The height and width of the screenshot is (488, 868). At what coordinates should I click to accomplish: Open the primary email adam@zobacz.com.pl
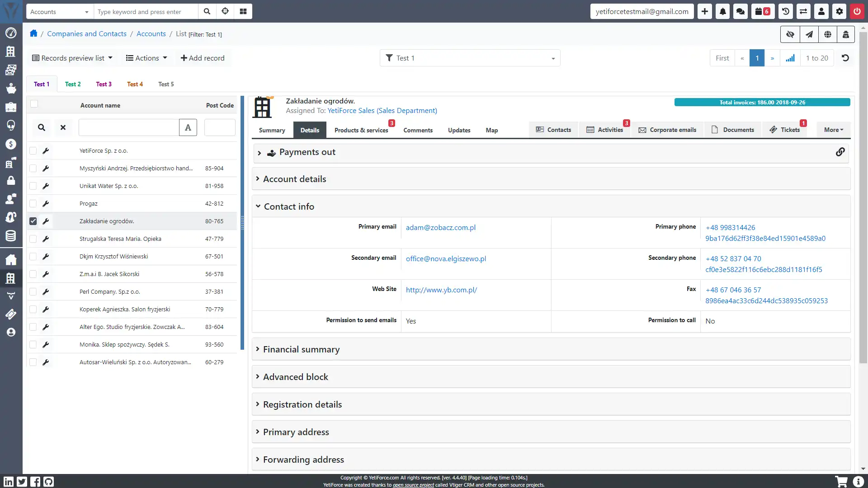tap(441, 227)
